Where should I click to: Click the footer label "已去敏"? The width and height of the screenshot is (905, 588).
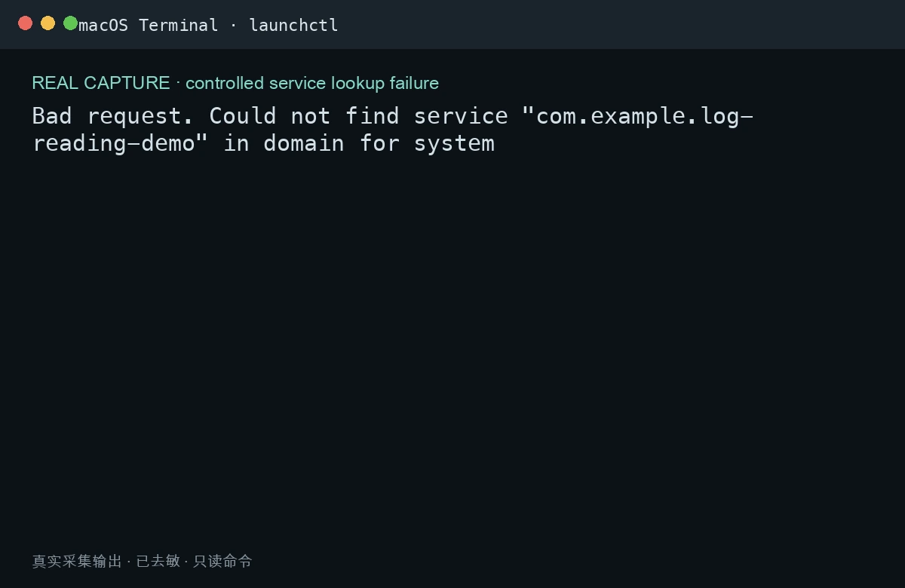tap(158, 561)
